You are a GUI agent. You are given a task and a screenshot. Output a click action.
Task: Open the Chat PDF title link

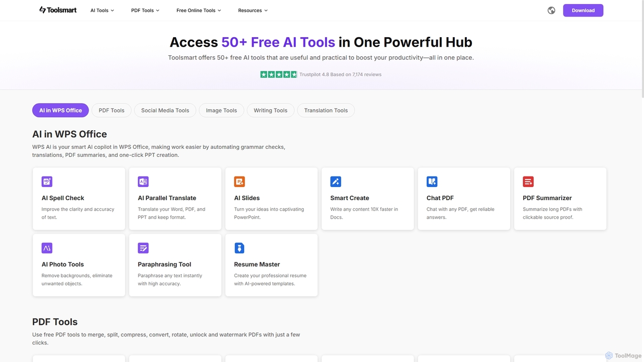(x=440, y=198)
